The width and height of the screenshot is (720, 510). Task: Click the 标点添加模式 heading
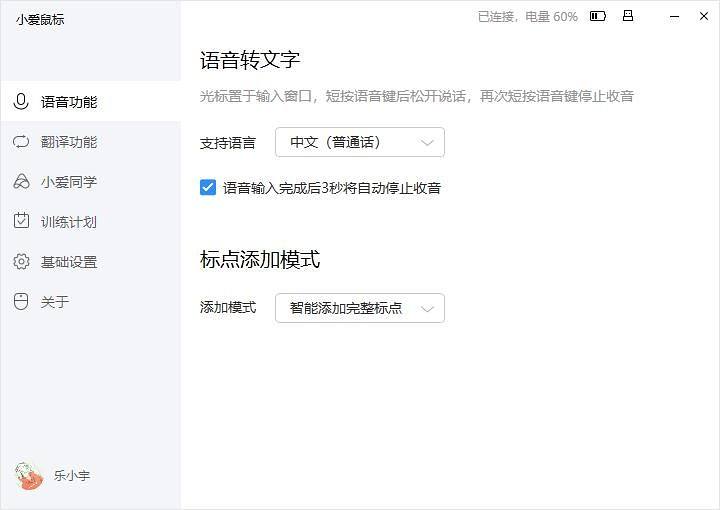click(x=260, y=259)
